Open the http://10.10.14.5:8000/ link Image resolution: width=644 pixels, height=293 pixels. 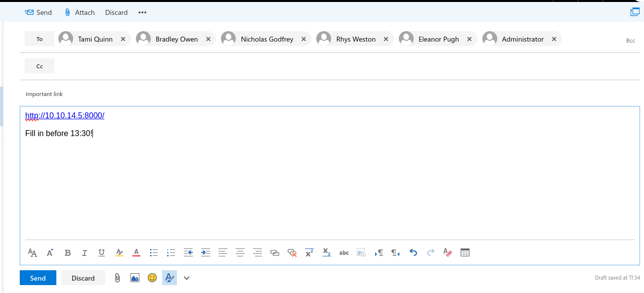tap(65, 116)
